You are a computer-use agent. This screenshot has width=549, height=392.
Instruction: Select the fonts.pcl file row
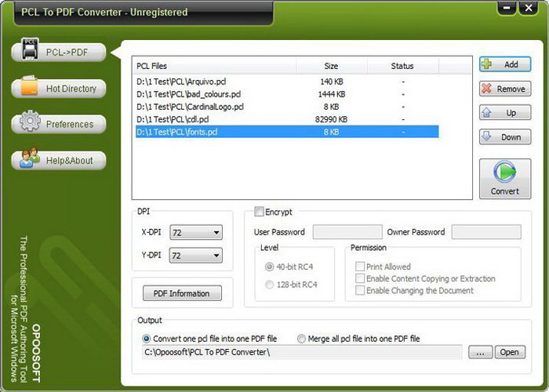[287, 132]
